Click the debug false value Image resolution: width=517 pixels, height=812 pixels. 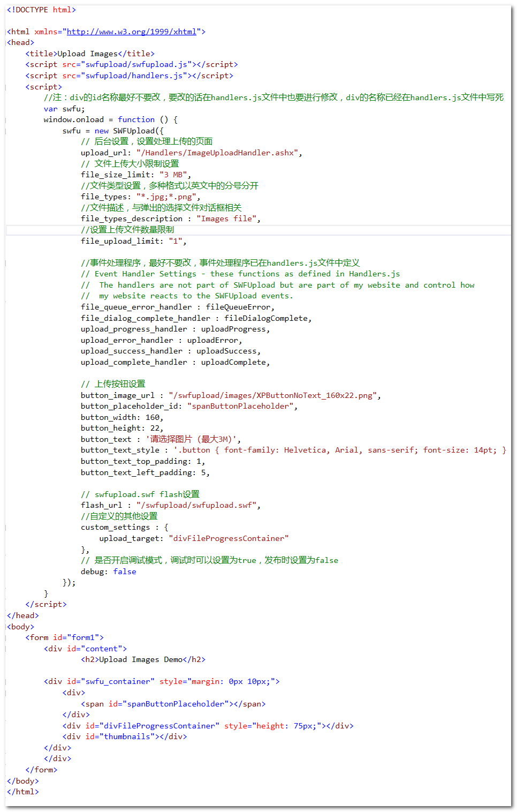point(125,572)
